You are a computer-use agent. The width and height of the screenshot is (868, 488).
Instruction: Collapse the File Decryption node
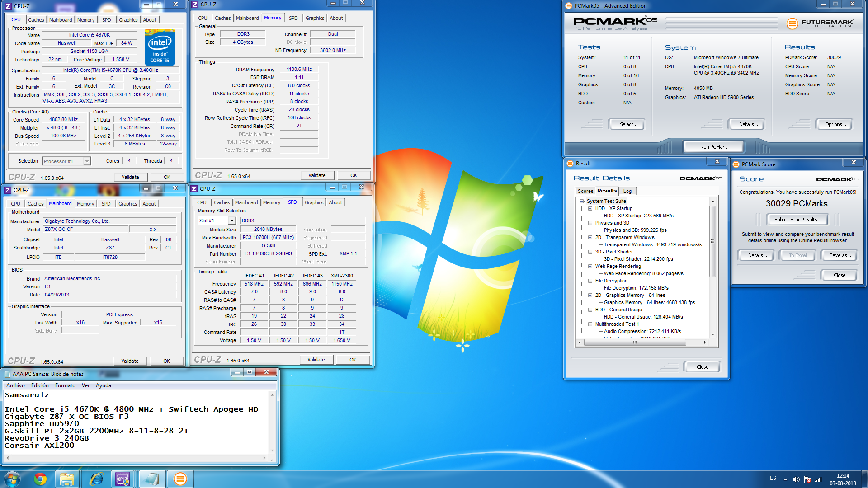point(590,281)
